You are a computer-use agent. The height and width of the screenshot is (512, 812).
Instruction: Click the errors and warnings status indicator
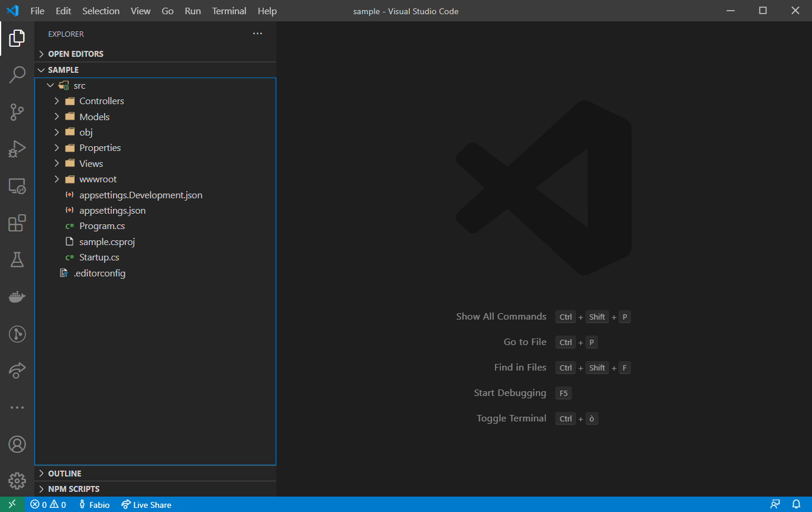click(48, 505)
